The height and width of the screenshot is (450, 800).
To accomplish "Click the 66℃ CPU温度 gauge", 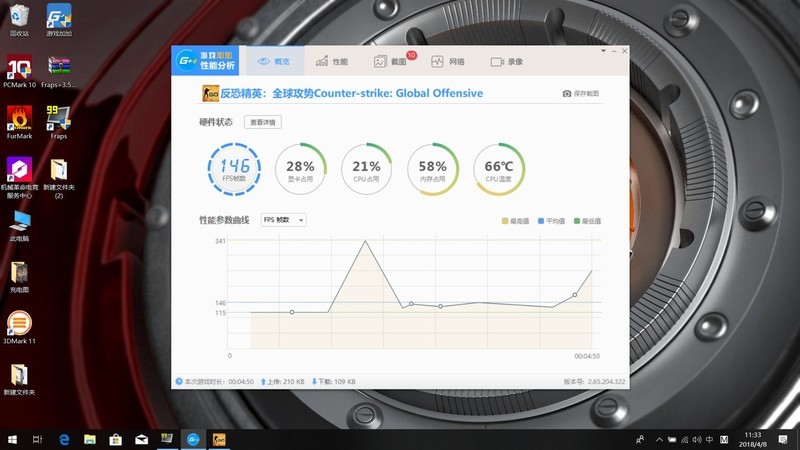I will (x=499, y=169).
